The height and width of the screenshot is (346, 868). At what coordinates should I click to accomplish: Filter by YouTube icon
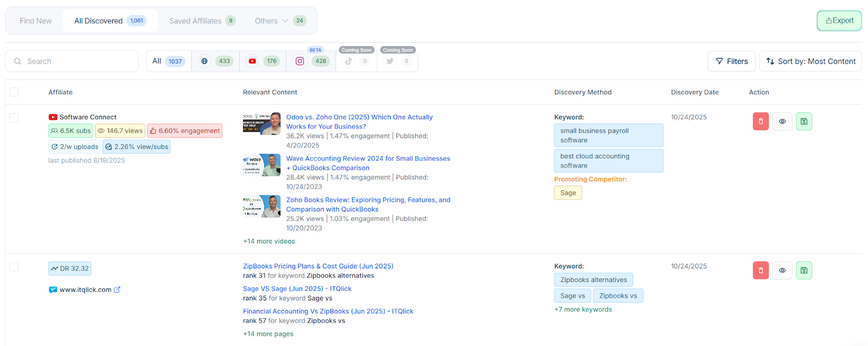252,61
